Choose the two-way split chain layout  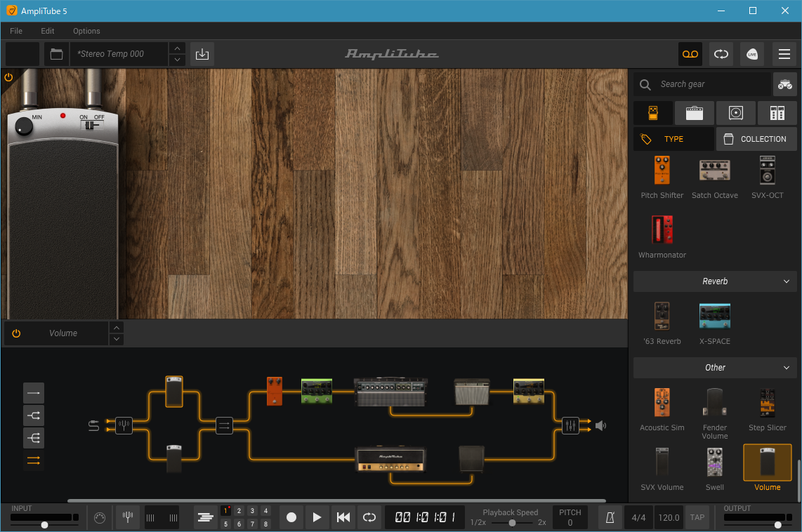pos(34,415)
